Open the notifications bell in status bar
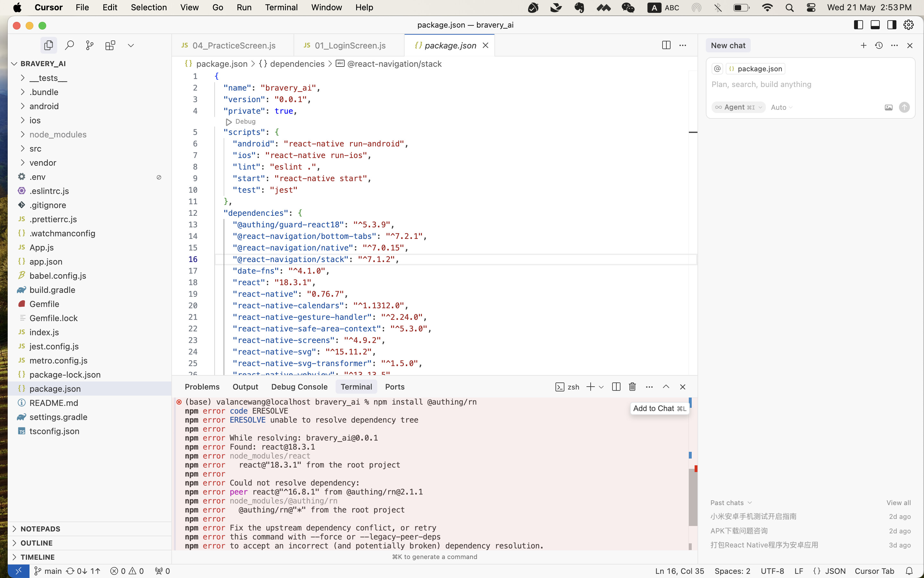 (909, 571)
